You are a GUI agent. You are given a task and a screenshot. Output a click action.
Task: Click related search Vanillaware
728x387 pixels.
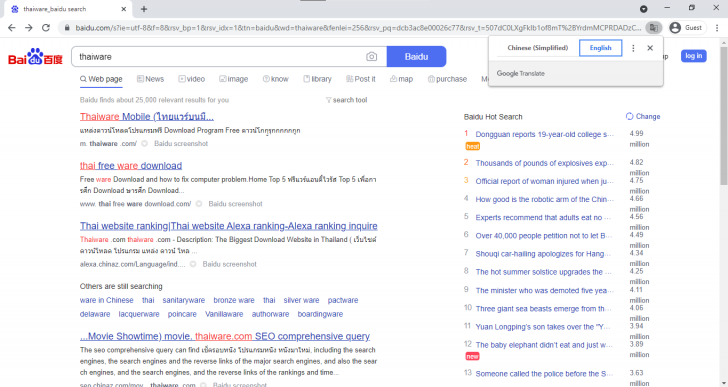click(x=224, y=314)
